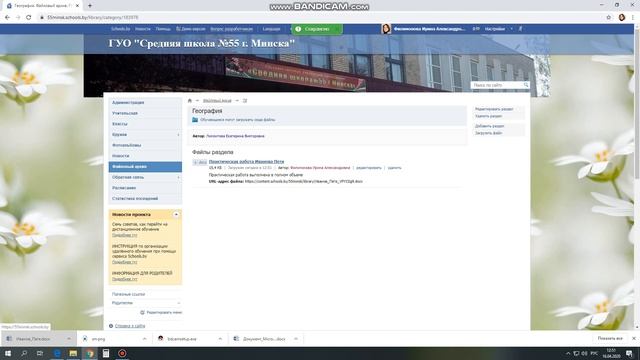Open the Windows Start menu

tap(8, 353)
